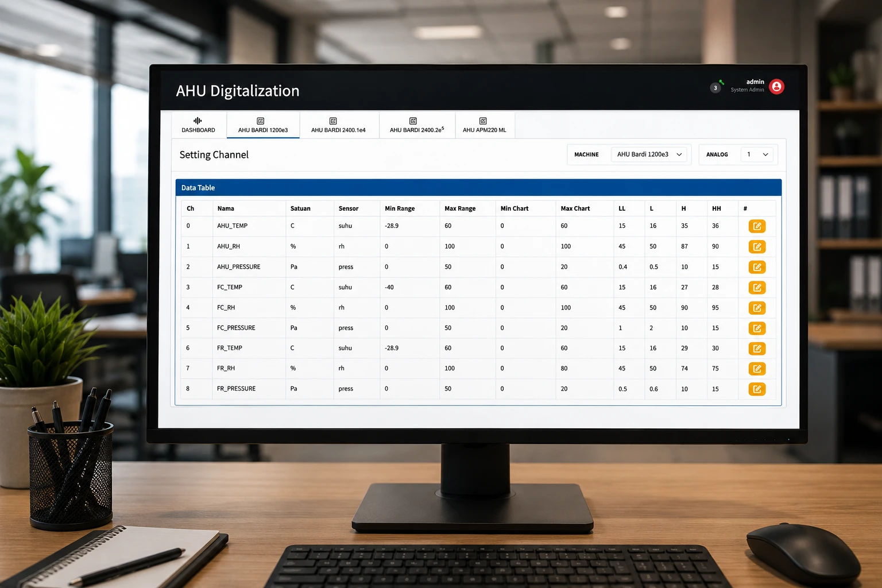Click the Nama column header
Image resolution: width=882 pixels, height=588 pixels.
point(226,208)
